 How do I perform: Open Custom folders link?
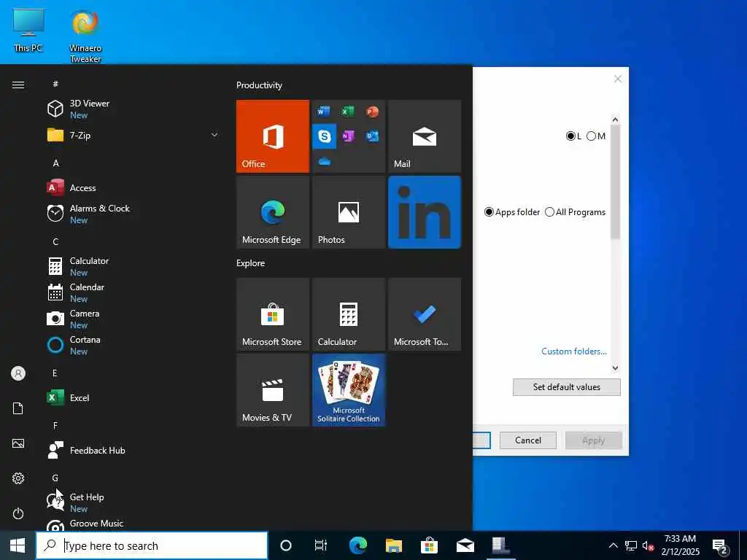[x=574, y=351]
